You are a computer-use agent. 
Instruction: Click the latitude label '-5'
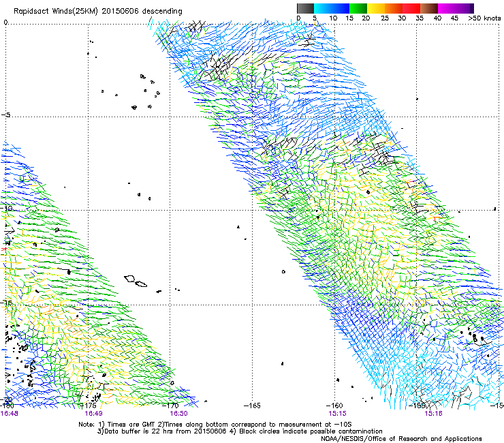pyautogui.click(x=6, y=115)
